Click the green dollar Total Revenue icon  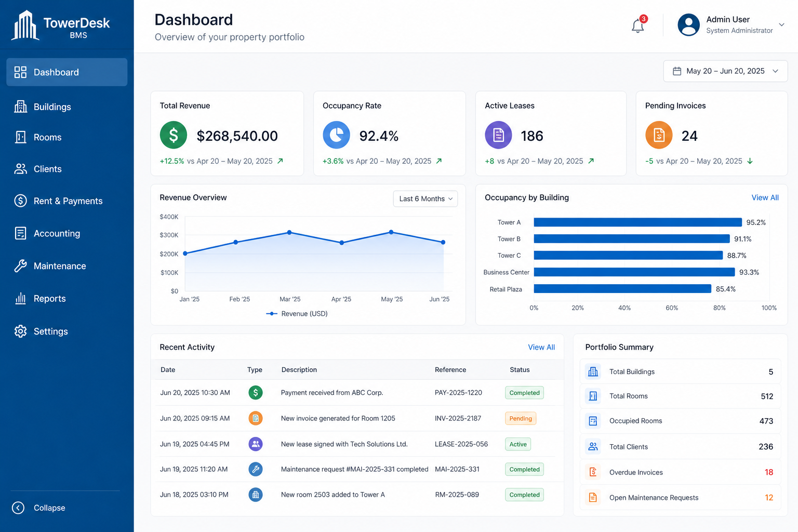[x=174, y=135]
